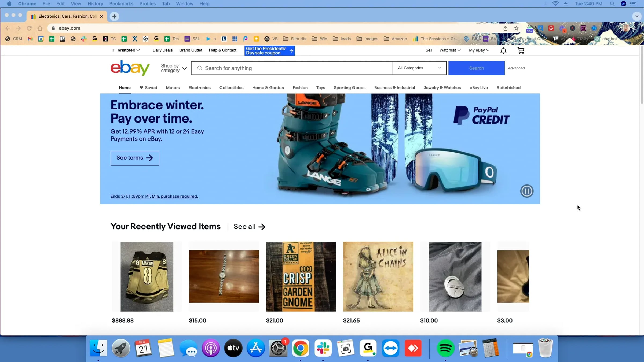
Task: Open the Coco Crisp Garden Gnome item
Action: [x=301, y=276]
